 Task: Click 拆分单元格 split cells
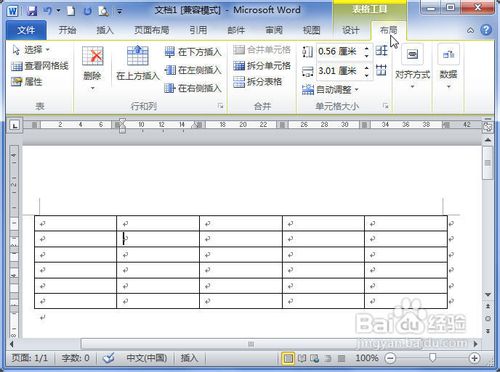coord(262,66)
